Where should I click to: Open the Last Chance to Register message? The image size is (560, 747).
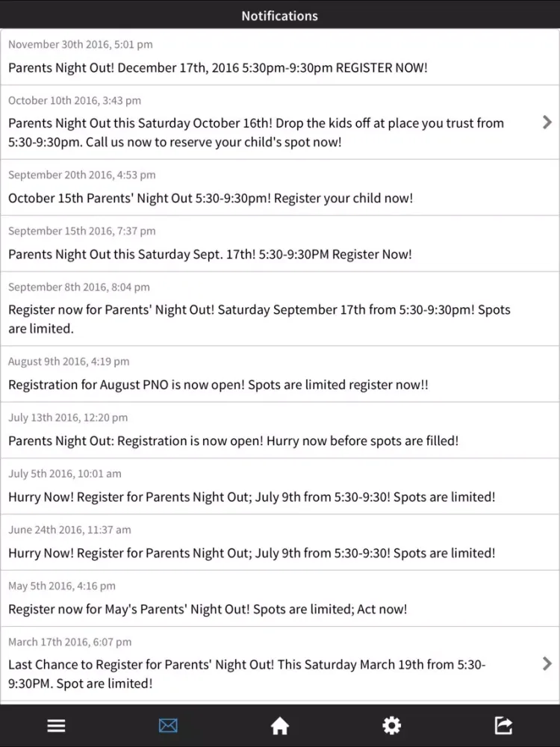(x=246, y=673)
